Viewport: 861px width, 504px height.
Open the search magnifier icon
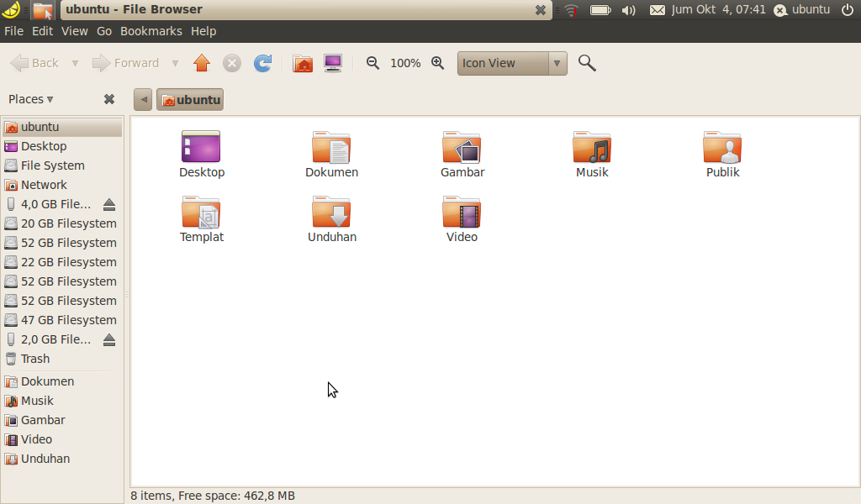[x=587, y=63]
